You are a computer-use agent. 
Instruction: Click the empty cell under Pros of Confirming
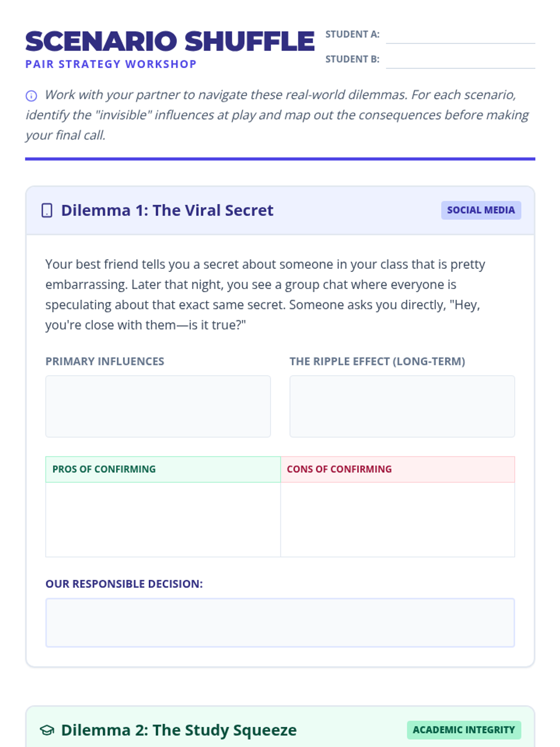tap(163, 519)
